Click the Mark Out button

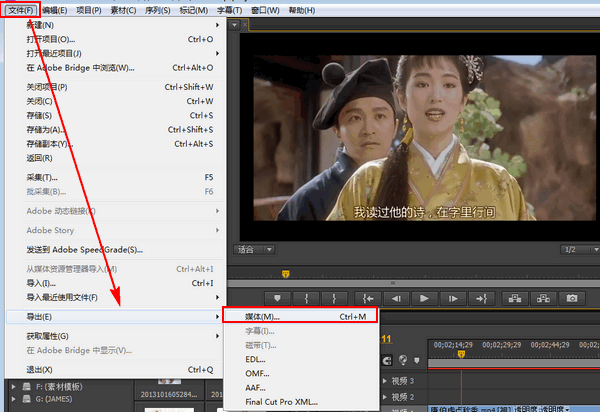(334, 298)
